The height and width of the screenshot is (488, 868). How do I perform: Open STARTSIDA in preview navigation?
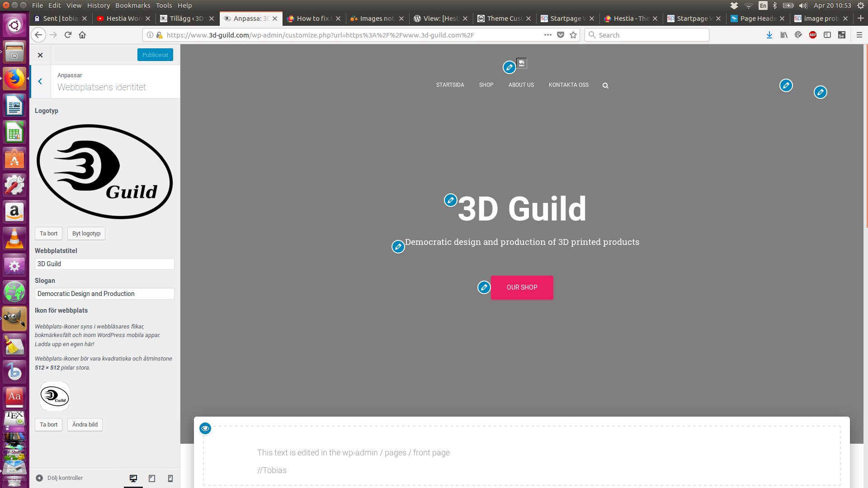pos(450,85)
